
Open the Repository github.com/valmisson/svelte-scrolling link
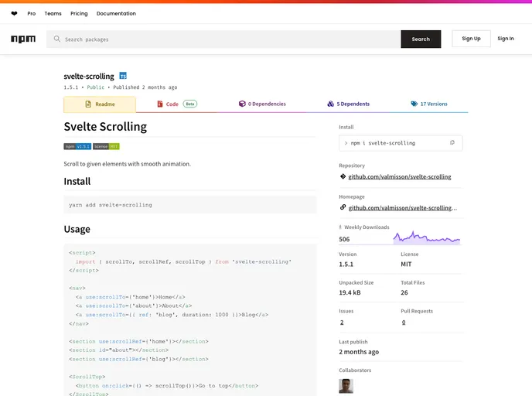coord(400,176)
